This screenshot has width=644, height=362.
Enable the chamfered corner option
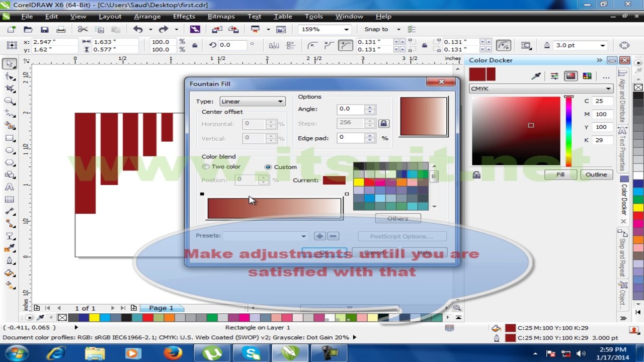[x=345, y=45]
